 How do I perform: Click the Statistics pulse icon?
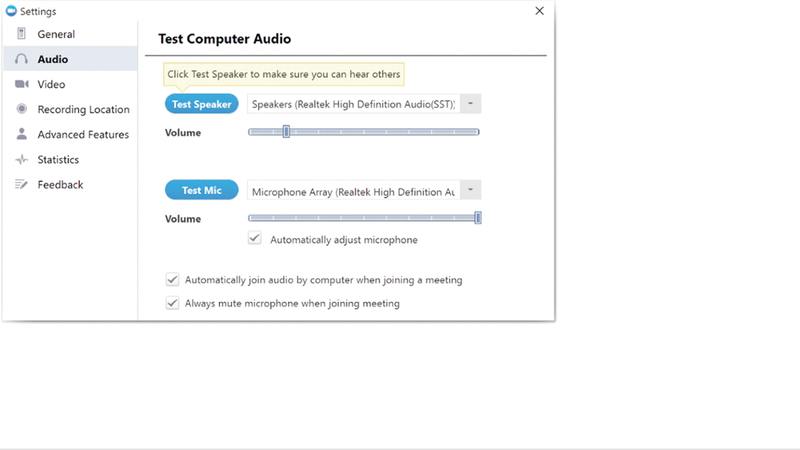click(21, 159)
